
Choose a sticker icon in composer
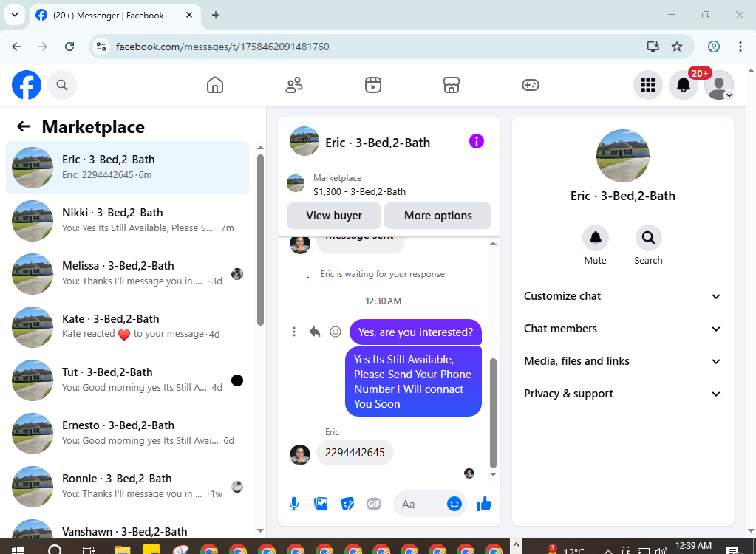pos(347,504)
